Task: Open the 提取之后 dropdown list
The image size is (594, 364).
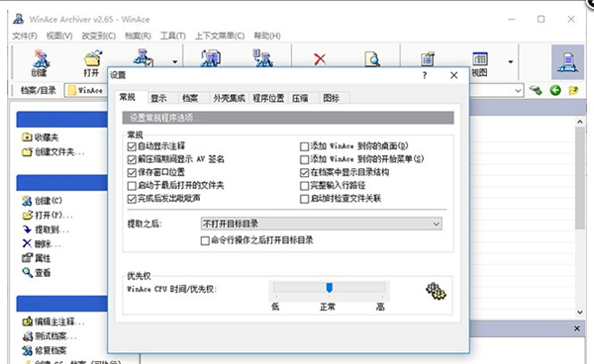Action: (321, 224)
